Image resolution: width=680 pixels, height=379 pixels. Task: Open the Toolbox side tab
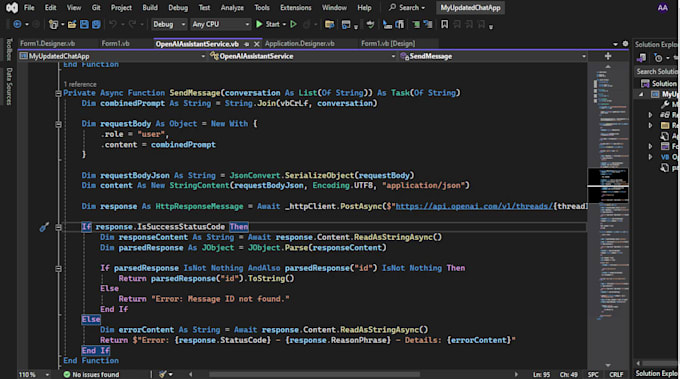coord(9,49)
